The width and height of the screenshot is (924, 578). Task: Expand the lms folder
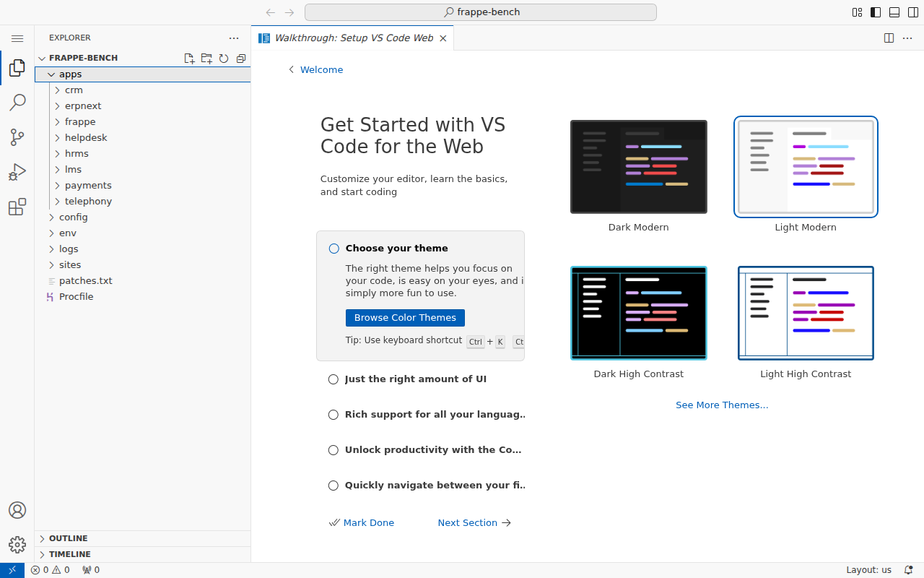point(143,170)
